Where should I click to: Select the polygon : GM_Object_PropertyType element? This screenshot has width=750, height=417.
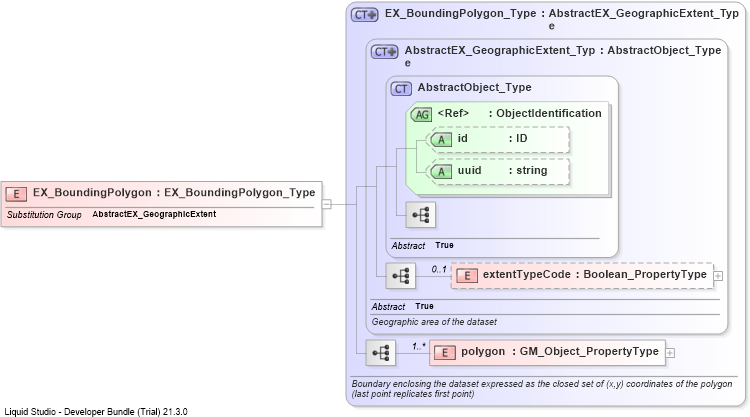click(547, 353)
